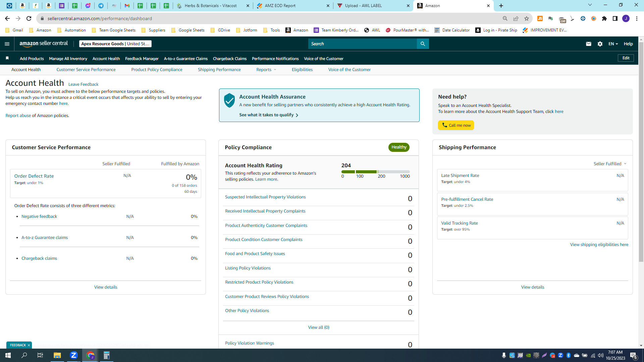Click View shipping eligibilities here
Screen dimensions: 644x362
[599, 245]
